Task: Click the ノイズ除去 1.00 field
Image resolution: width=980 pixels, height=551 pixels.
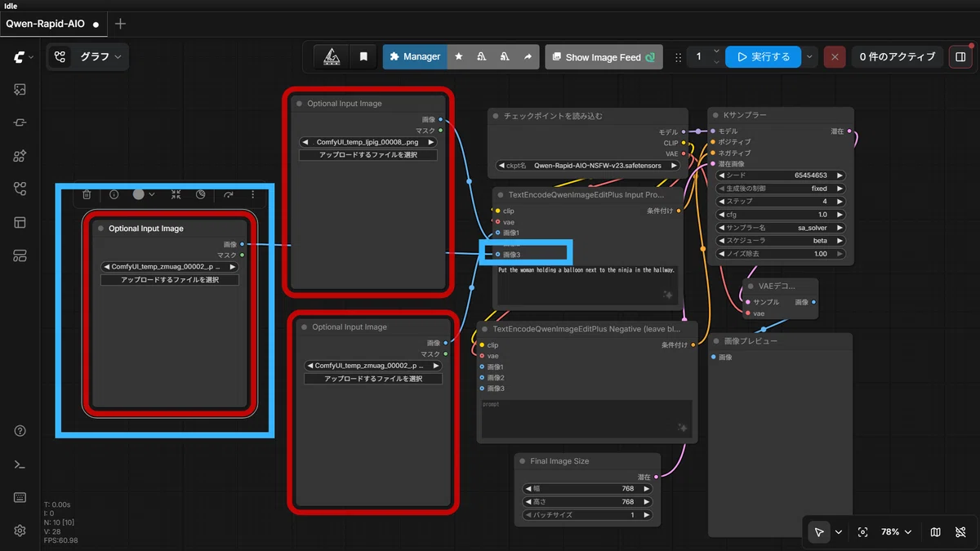Action: pos(780,254)
